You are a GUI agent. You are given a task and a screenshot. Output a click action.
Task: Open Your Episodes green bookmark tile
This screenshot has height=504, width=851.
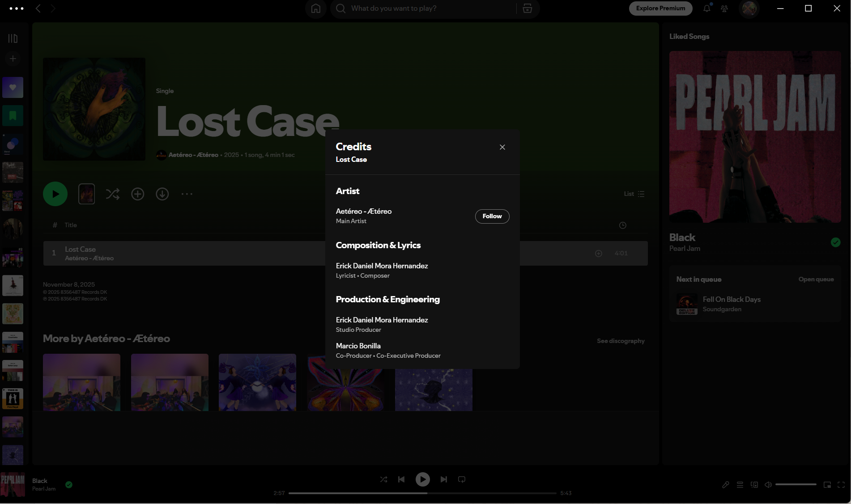point(13,116)
